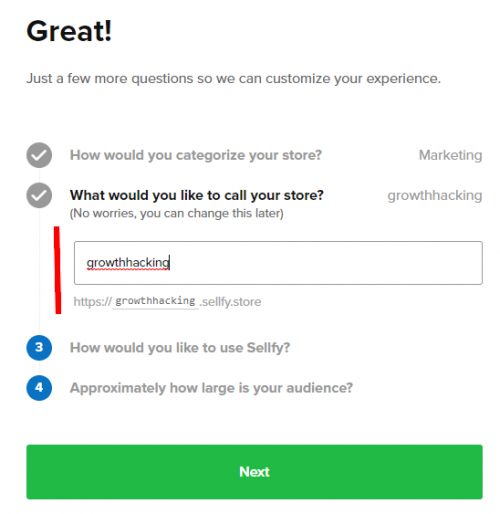The image size is (500, 514).
Task: Click the 'Great!' heading
Action: point(69,31)
